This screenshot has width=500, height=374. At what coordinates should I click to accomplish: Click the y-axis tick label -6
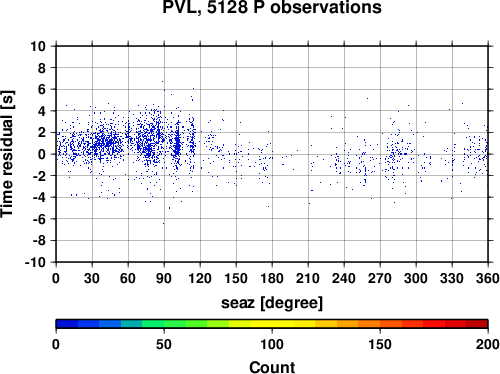point(39,219)
